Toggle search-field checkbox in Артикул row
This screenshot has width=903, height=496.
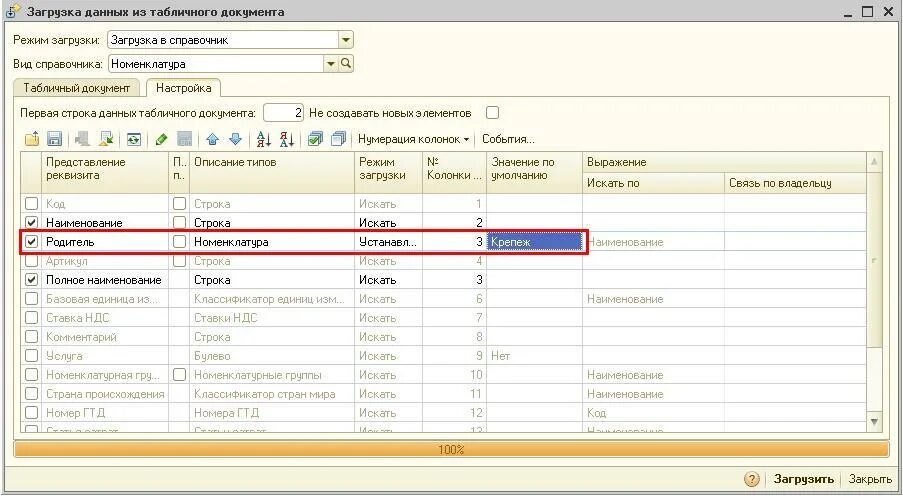coord(180,260)
